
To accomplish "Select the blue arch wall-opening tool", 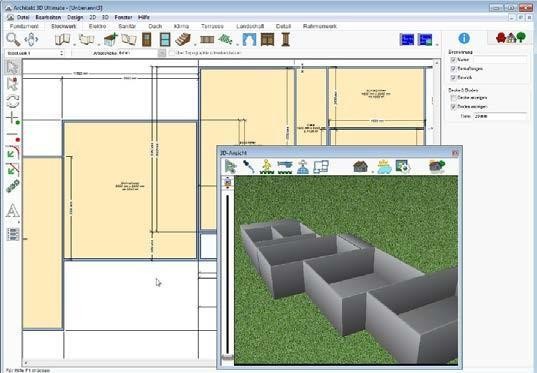I will click(249, 40).
